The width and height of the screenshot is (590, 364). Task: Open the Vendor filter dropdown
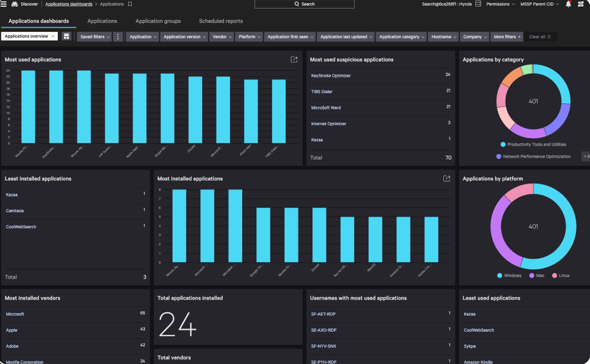tap(222, 37)
